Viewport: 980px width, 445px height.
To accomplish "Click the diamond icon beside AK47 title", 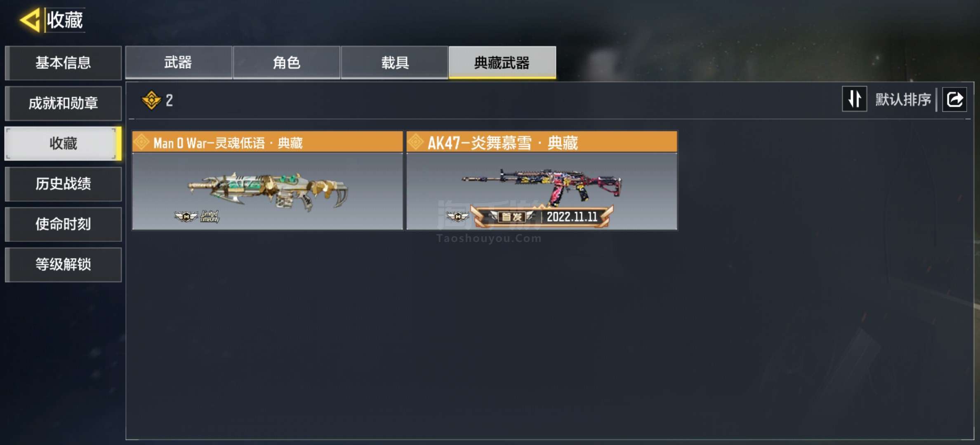I will point(416,142).
